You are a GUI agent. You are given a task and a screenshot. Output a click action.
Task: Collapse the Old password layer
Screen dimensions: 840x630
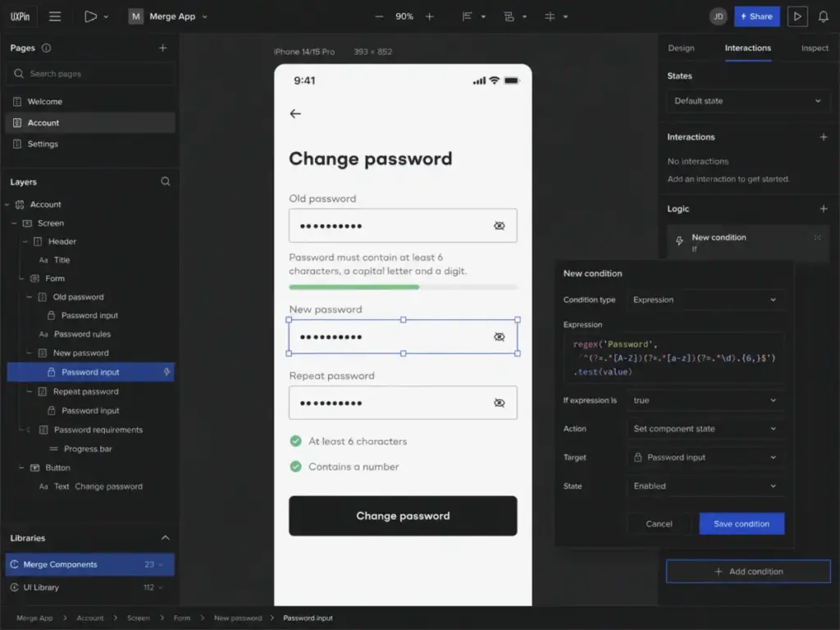(30, 297)
